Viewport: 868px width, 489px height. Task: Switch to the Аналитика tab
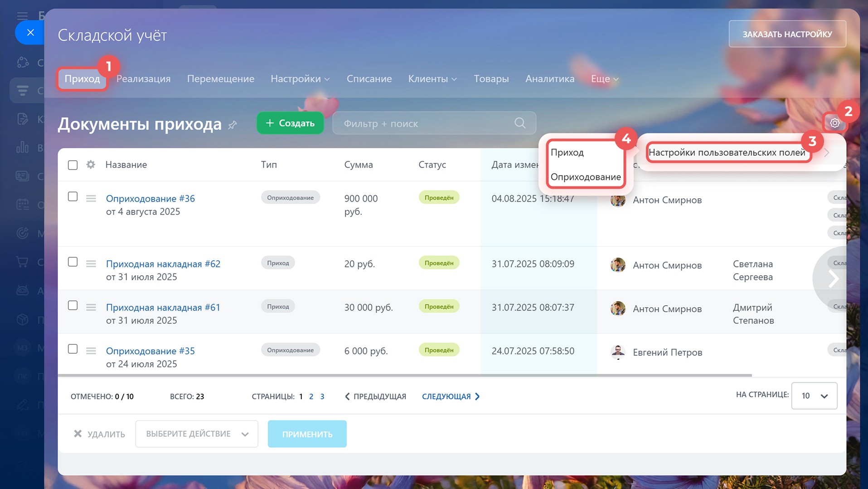[x=550, y=79]
